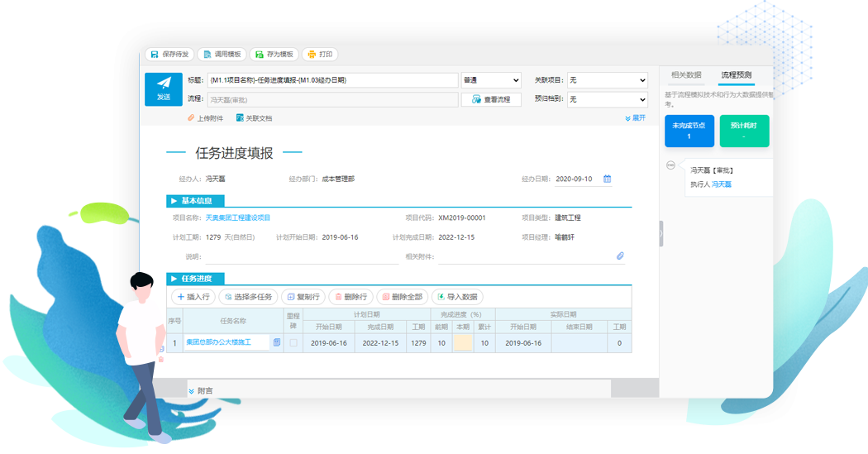868x454 pixels.
Task: Open the 普通 priority dropdown
Action: coord(491,80)
